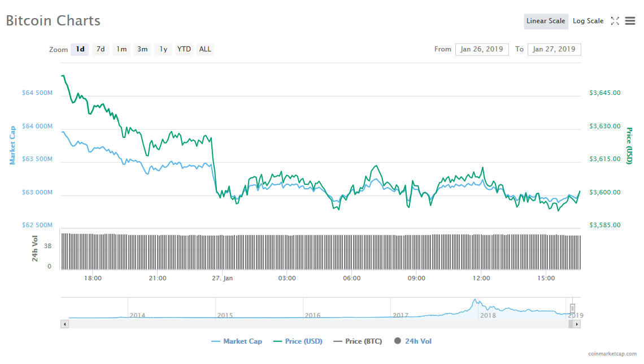644x364 pixels.
Task: Toggle Price (USD) series in legend
Action: (x=298, y=341)
